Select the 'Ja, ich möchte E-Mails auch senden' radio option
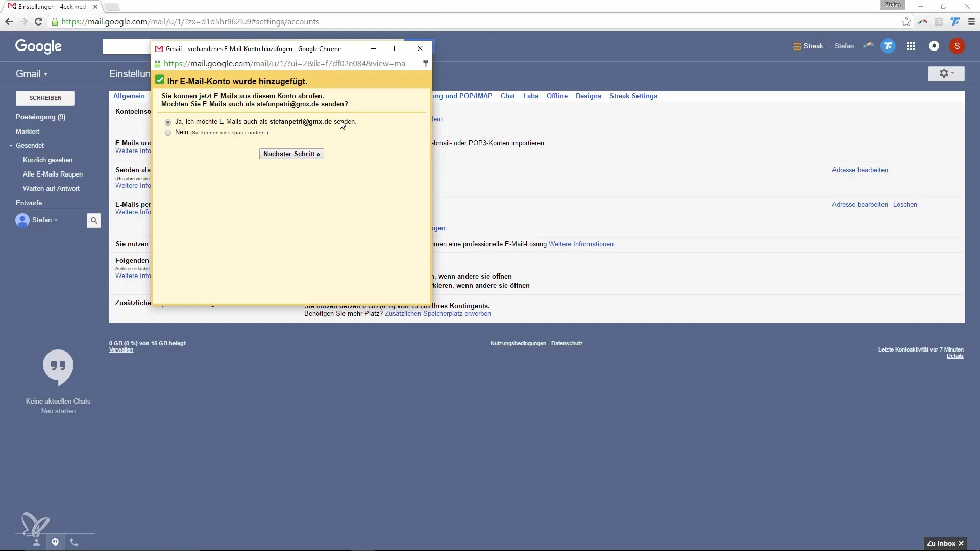The image size is (980, 551). [x=168, y=122]
